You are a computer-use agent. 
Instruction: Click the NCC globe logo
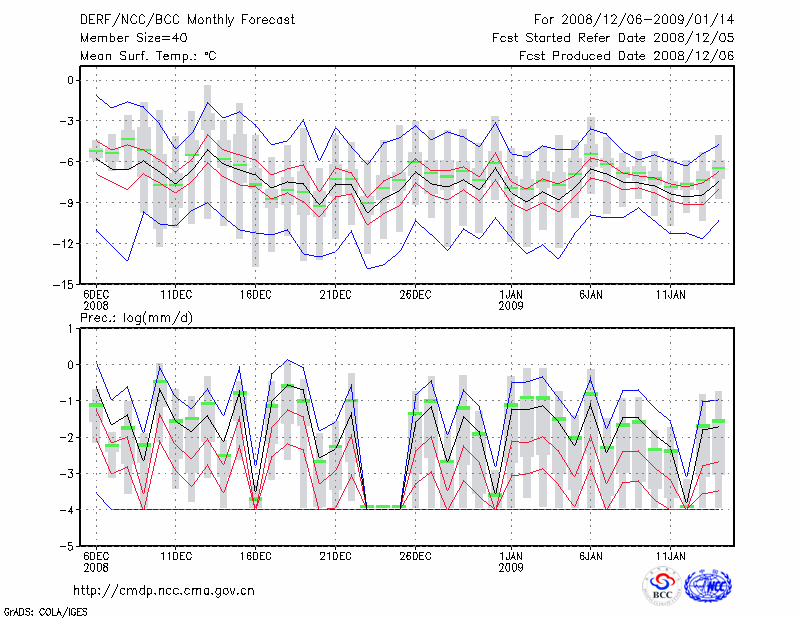pos(707,586)
